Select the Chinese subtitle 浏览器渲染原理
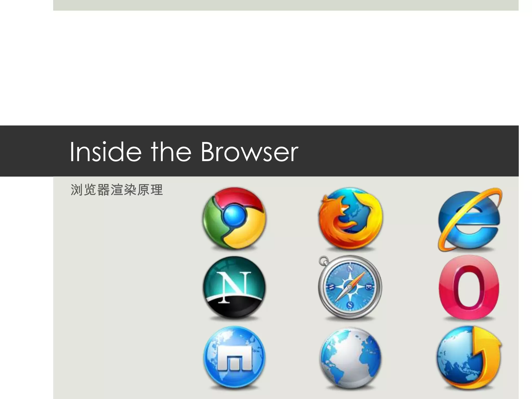The image size is (532, 399). click(117, 190)
